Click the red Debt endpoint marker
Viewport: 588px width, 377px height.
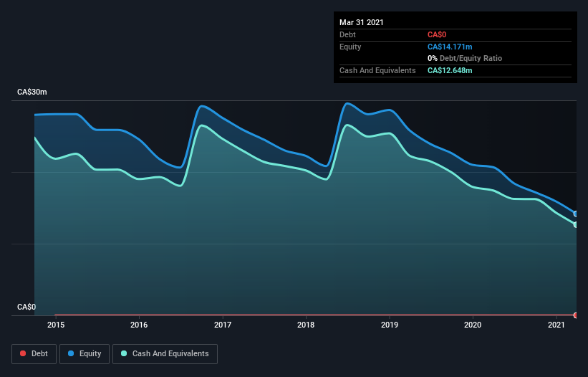pyautogui.click(x=576, y=315)
